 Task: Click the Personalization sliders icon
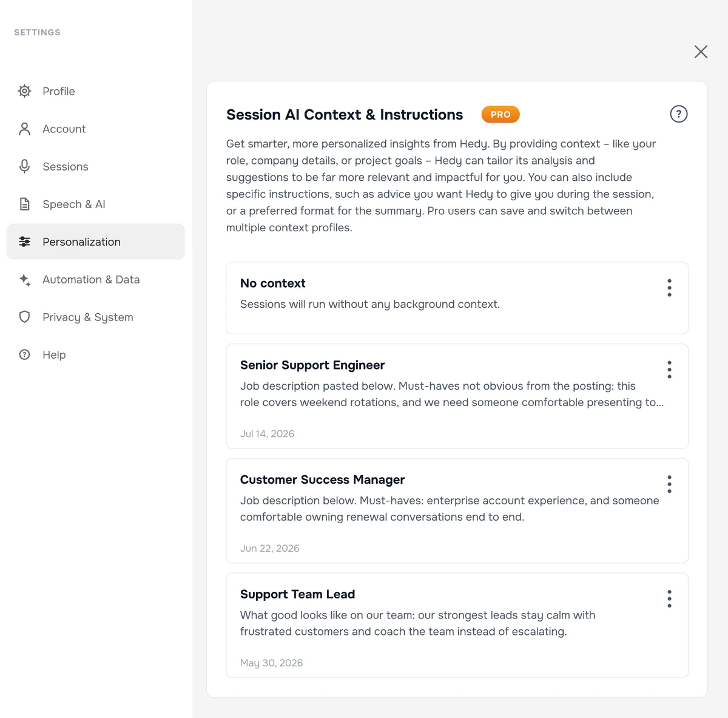[24, 242]
